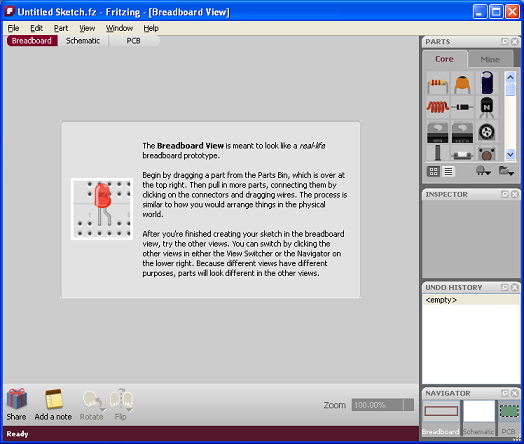Viewport: 524px width, 444px height.
Task: Select the pushbutton part with brown cap
Action: click(x=487, y=153)
